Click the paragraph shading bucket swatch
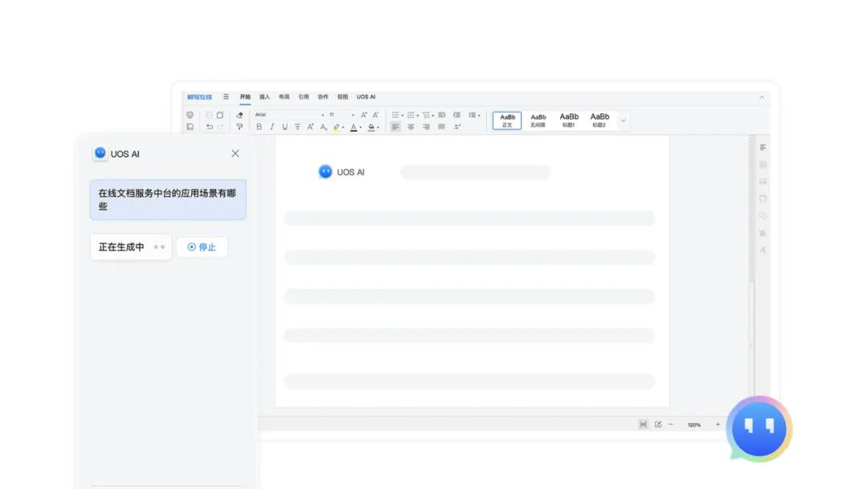The width and height of the screenshot is (868, 489). 371,127
